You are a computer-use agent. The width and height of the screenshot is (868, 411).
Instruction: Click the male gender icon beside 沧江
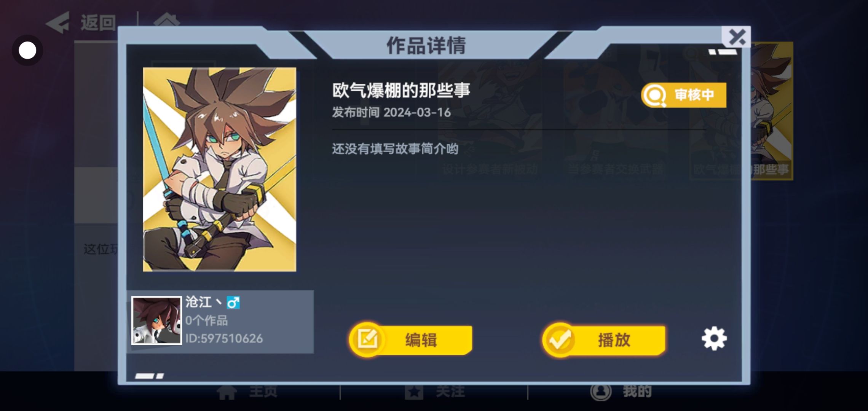click(233, 303)
